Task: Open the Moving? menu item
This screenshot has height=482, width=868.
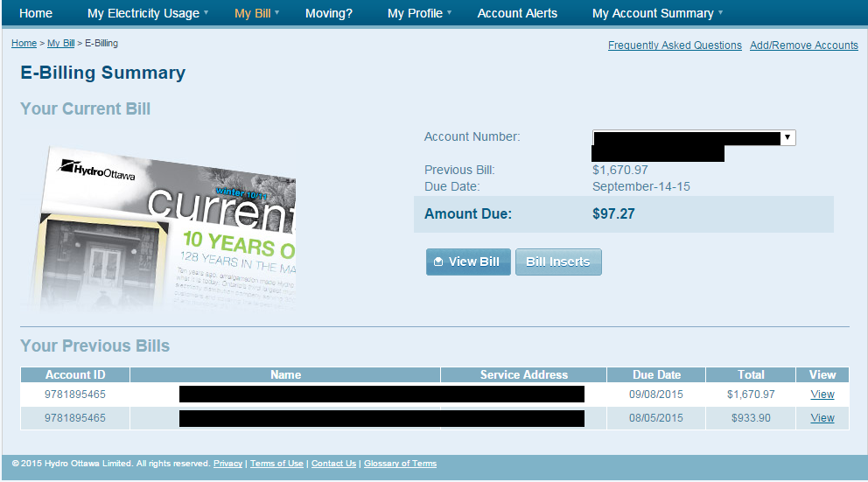Action: (329, 13)
